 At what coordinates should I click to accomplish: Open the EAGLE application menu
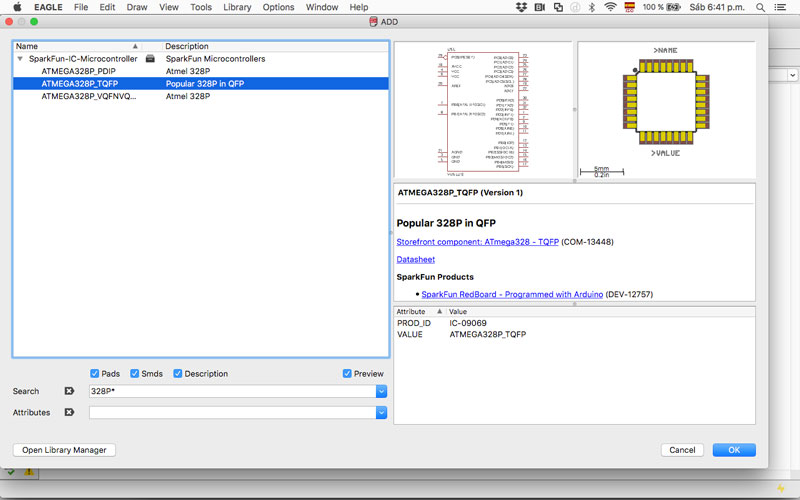pyautogui.click(x=48, y=7)
